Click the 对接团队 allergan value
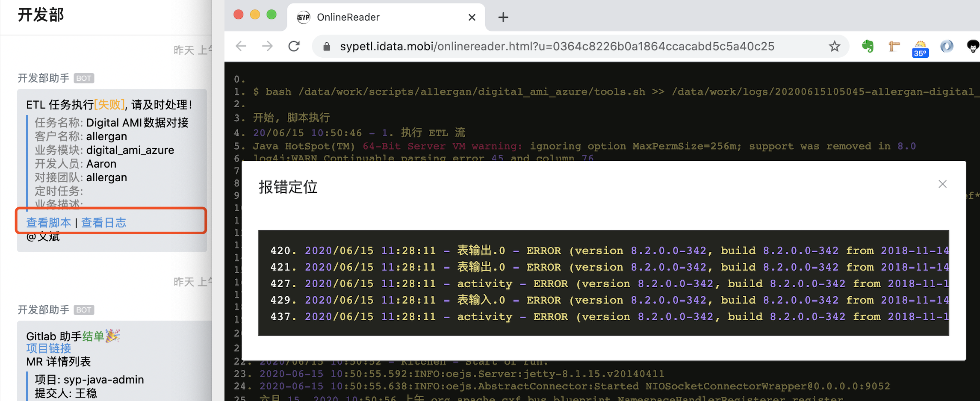This screenshot has width=980, height=401. click(x=106, y=177)
